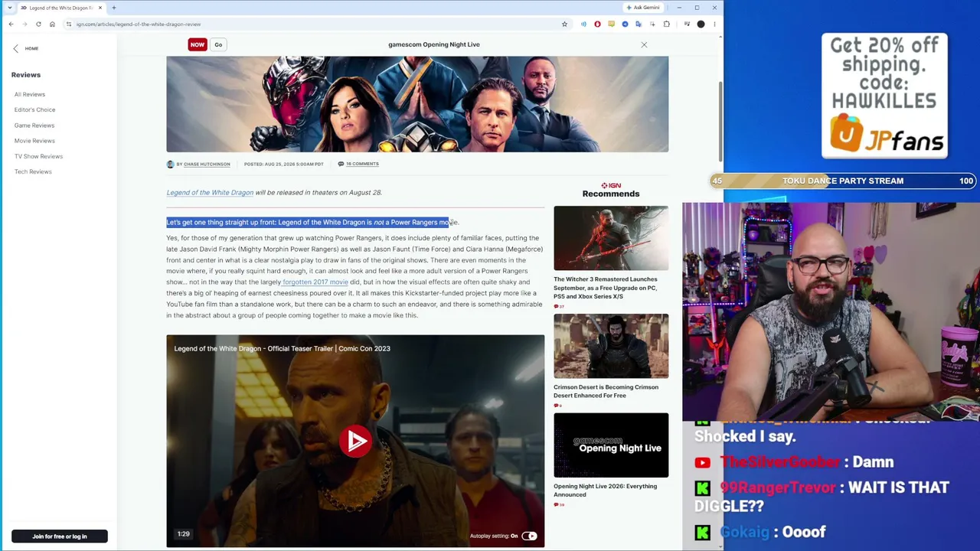Click the Go button in banner

[x=218, y=44]
